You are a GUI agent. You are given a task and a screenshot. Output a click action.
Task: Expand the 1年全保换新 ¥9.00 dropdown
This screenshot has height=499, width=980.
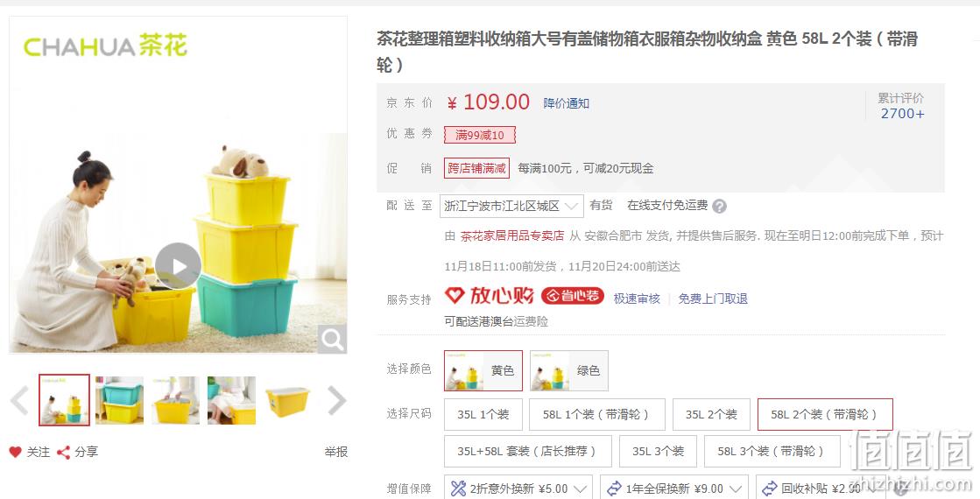(x=674, y=488)
